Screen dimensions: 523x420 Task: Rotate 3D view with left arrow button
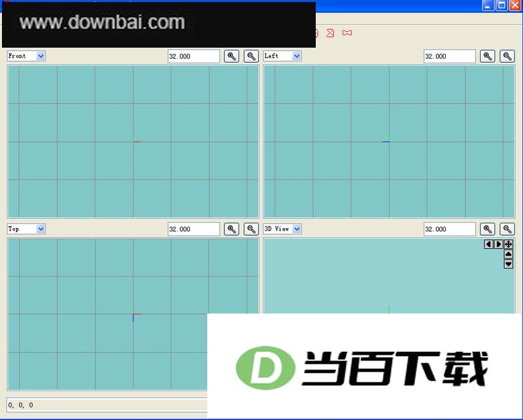488,244
